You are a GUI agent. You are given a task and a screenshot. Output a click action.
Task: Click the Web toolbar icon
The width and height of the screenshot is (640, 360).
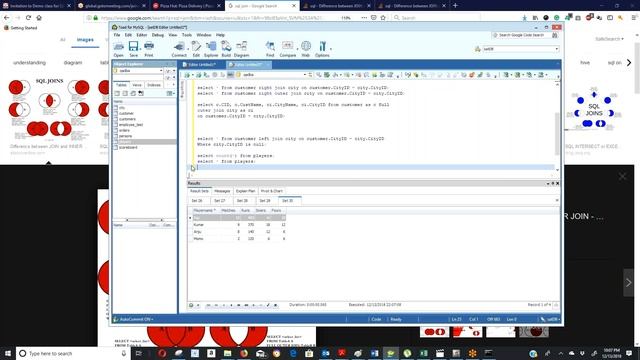(306, 49)
